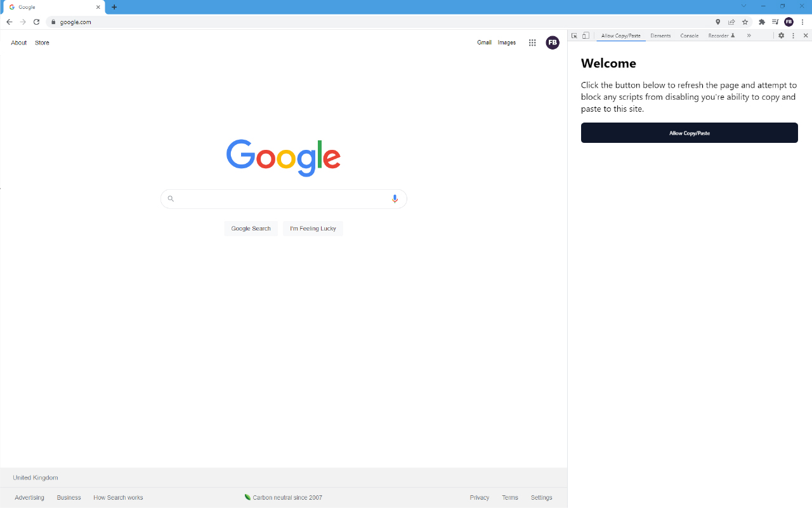Open Chrome profile FB in toolbar
This screenshot has width=812, height=508.
point(789,22)
